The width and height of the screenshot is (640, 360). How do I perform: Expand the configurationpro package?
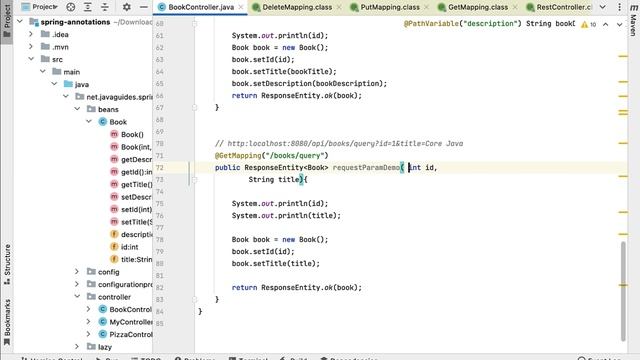77,284
